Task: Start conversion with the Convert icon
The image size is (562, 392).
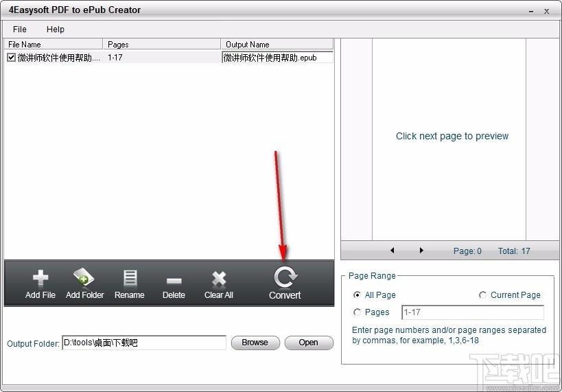Action: [x=285, y=277]
